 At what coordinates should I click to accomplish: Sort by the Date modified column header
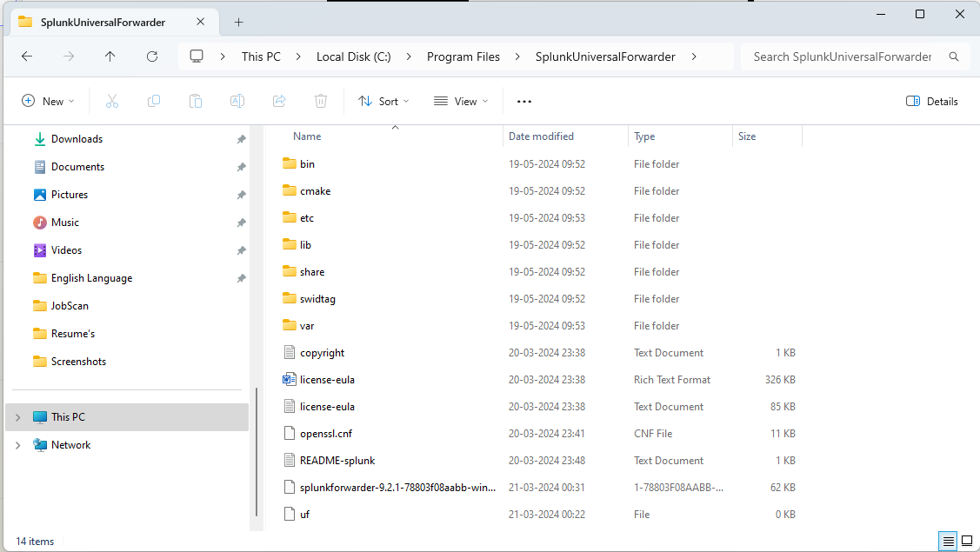click(541, 136)
